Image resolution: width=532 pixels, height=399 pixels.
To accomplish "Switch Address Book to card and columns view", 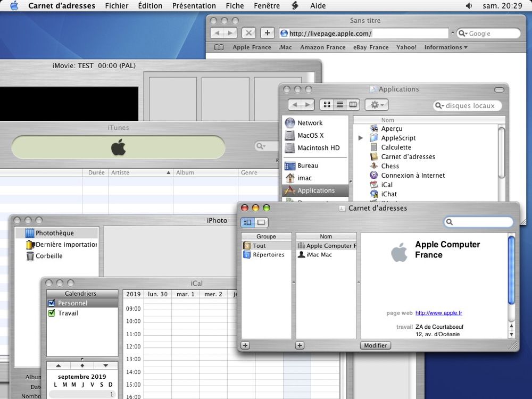I will (247, 222).
